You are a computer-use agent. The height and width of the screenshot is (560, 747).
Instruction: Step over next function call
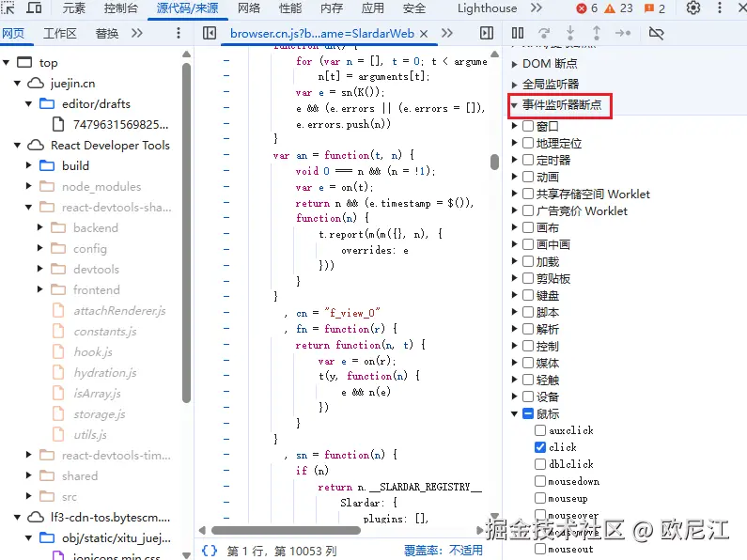(x=544, y=33)
